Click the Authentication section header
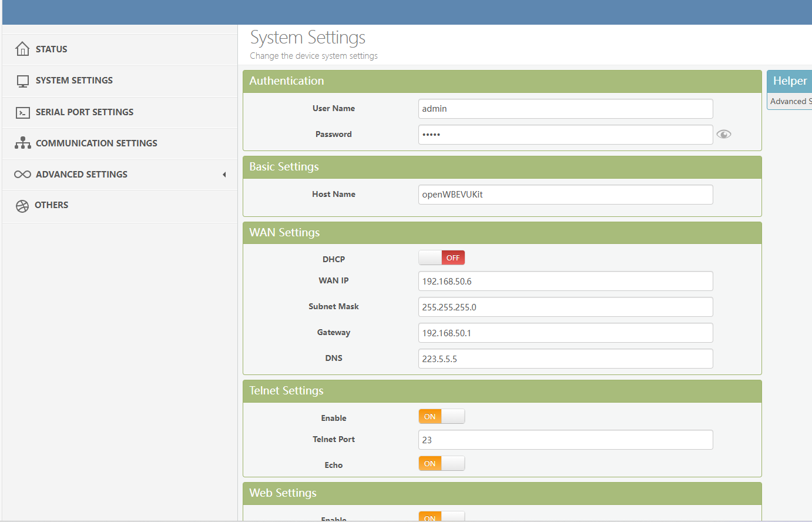 (x=502, y=81)
